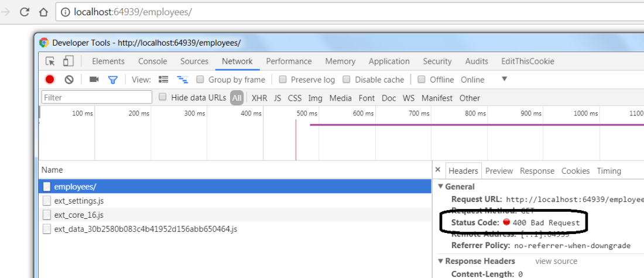This screenshot has height=278, width=644.
Task: Open the network throttling dropdown arrow
Action: pos(504,79)
